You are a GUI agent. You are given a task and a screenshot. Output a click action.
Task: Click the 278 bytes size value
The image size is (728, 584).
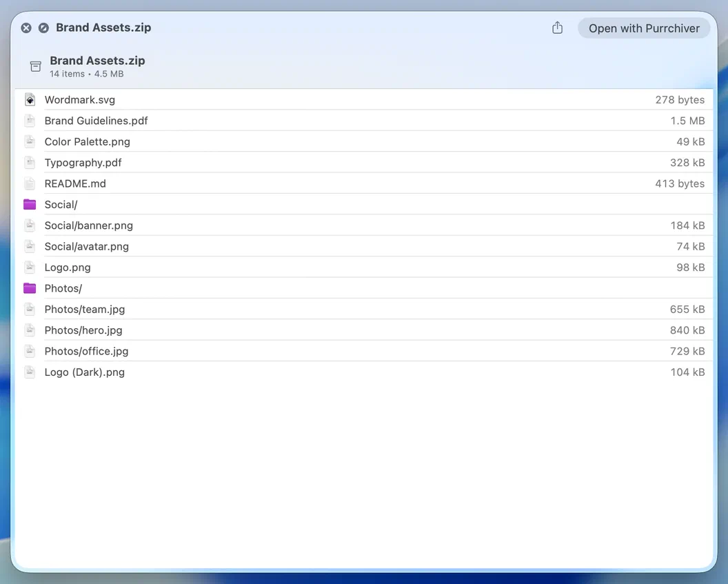(680, 100)
